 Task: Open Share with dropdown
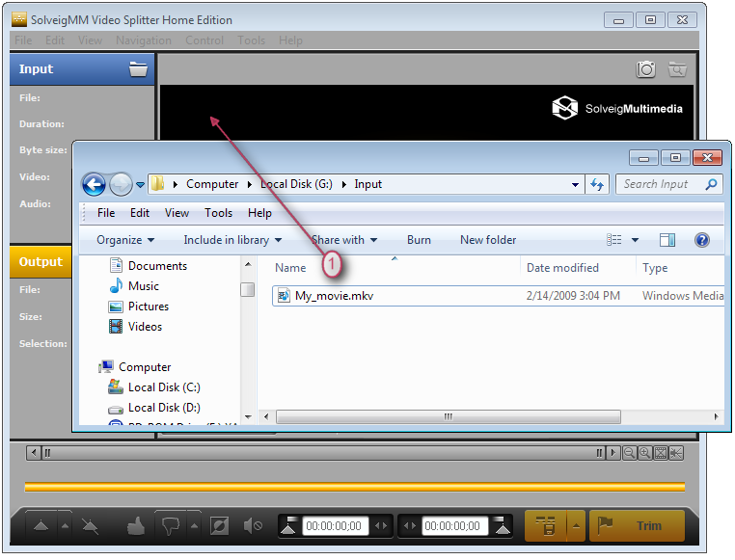[x=344, y=240]
